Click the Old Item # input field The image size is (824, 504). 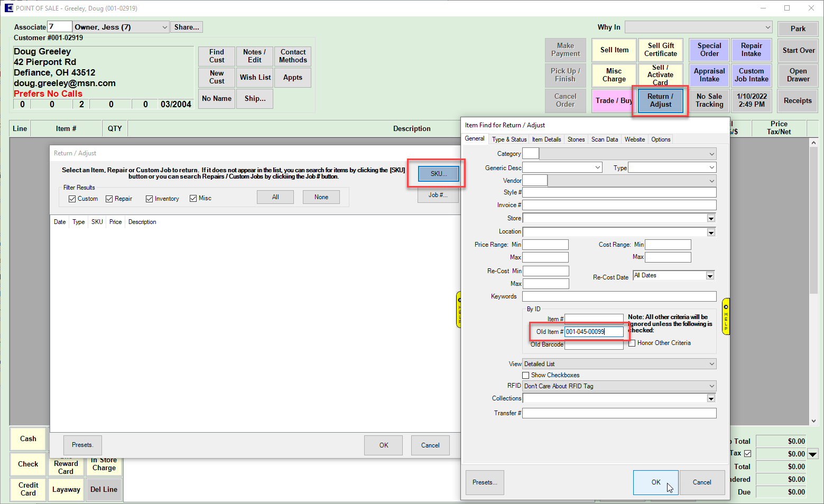(594, 332)
